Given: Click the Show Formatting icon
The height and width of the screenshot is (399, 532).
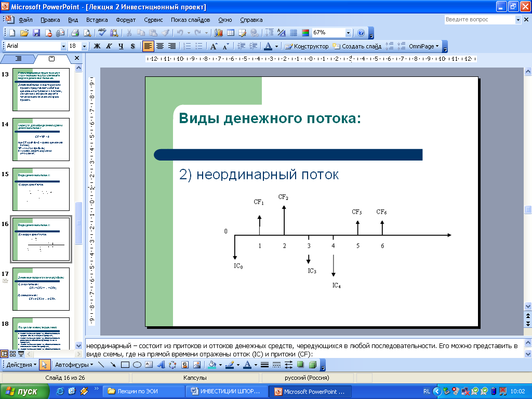Looking at the screenshot, I should [x=281, y=33].
